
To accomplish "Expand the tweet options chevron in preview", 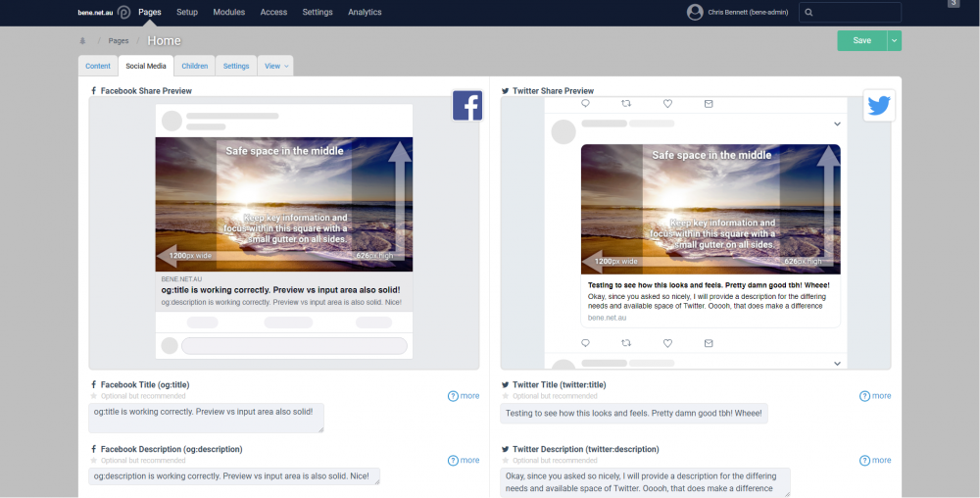I will coord(837,124).
